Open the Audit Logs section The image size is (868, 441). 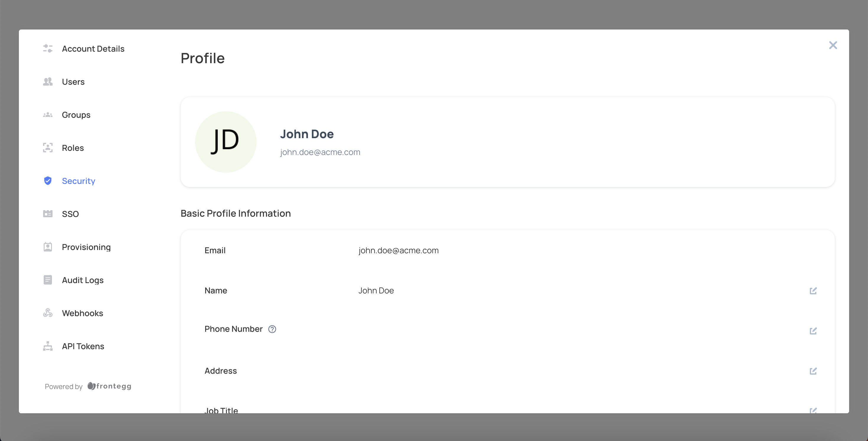[x=83, y=280]
